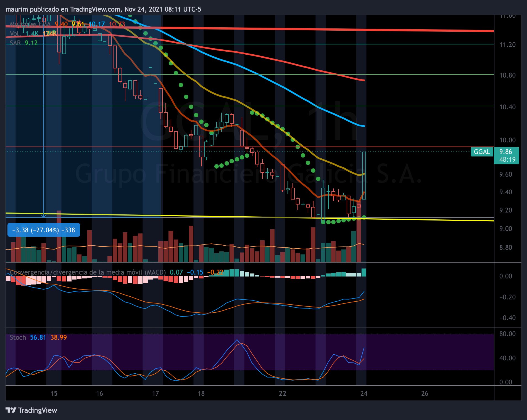Click date 24 on the time axis
The width and height of the screenshot is (527, 420).
click(x=364, y=394)
